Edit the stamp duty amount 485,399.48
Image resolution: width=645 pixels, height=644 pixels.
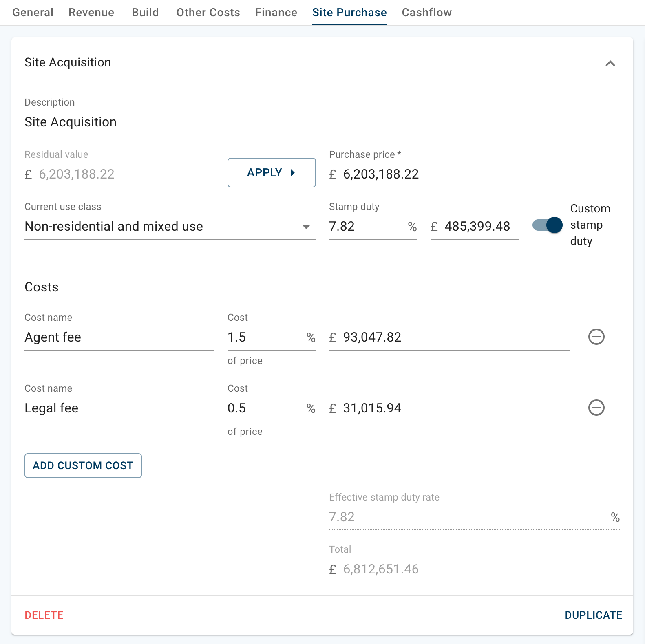(x=474, y=226)
